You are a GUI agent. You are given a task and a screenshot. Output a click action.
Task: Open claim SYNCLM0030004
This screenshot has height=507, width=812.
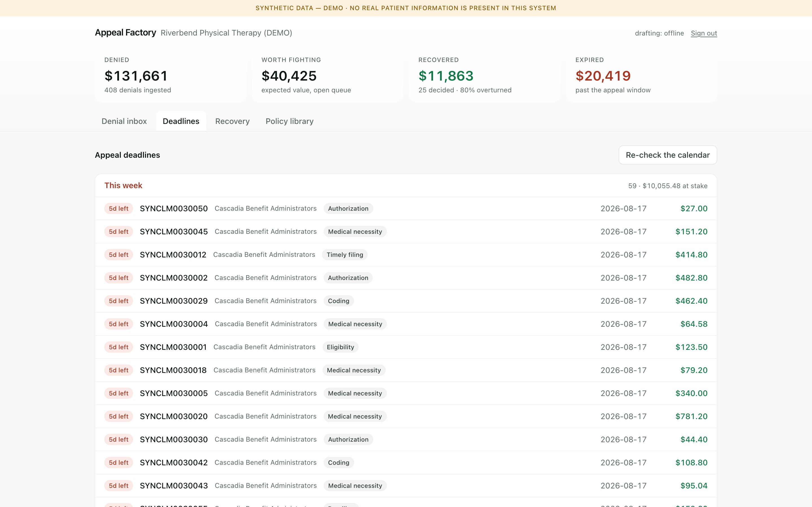pyautogui.click(x=406, y=324)
